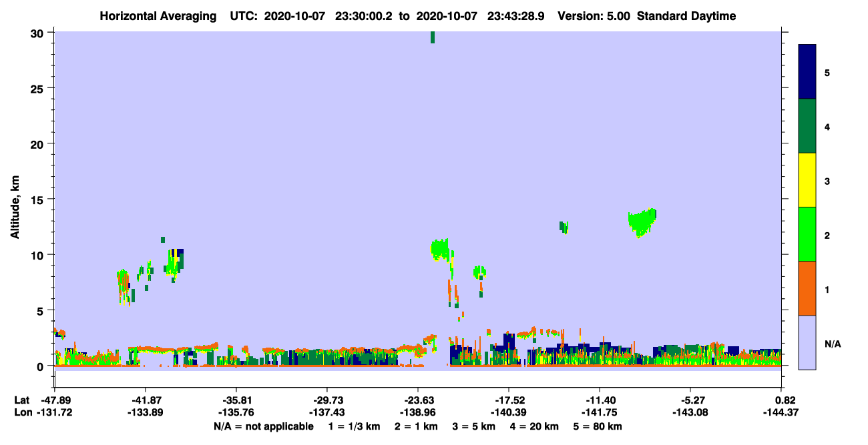The image size is (868, 445).
Task: Click the dark green 20 km colorbar segment
Action: pos(807,126)
